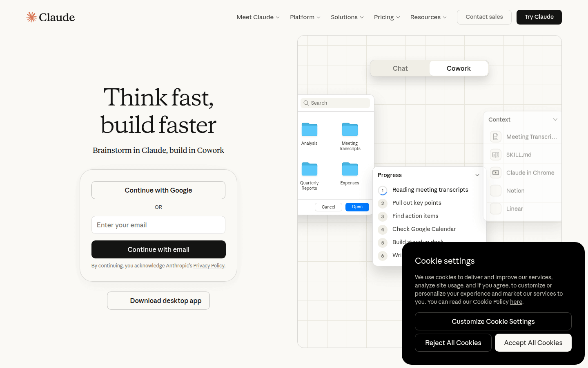Click the step 1 progress indicator
588x368 pixels.
pyautogui.click(x=383, y=190)
